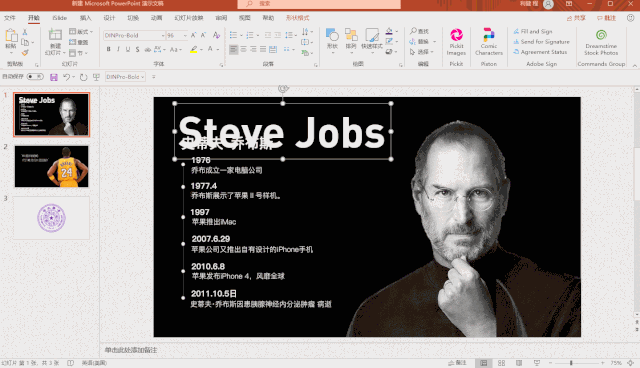Decrease list indent level icon
Viewport: 640px width, 368px height.
pos(268,35)
